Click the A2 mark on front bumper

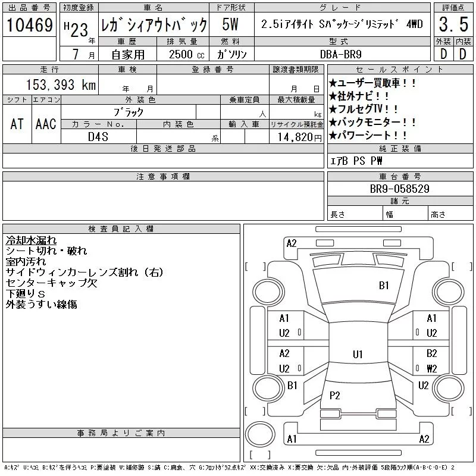(292, 243)
